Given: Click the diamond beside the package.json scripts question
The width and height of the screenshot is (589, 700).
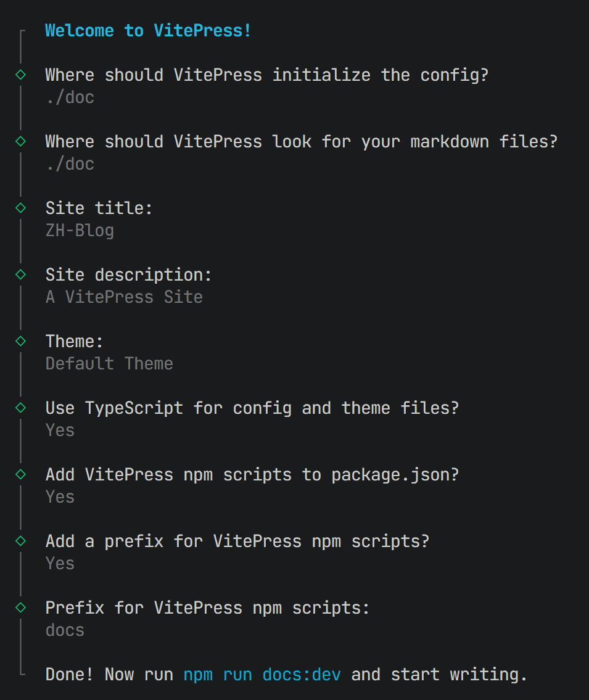Looking at the screenshot, I should click(x=20, y=474).
